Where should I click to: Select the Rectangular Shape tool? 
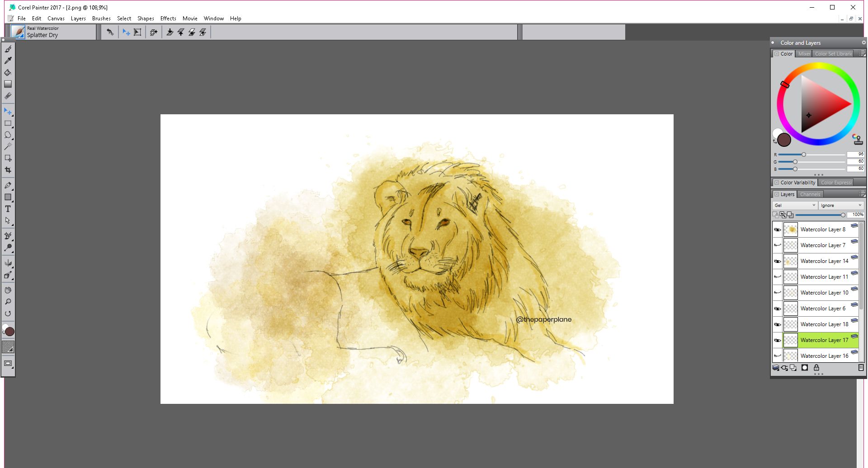click(x=8, y=197)
